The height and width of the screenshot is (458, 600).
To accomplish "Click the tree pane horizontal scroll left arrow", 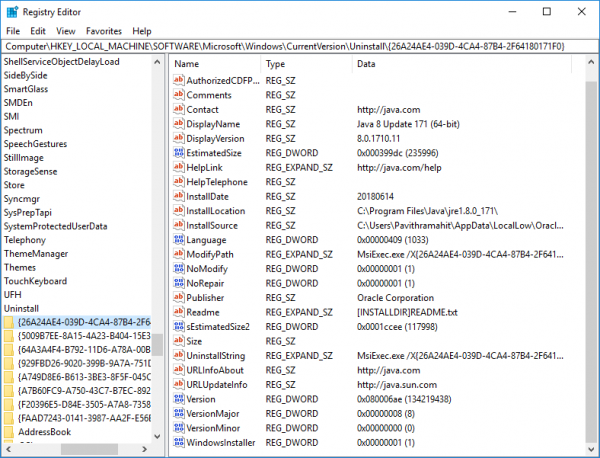I will (9, 449).
